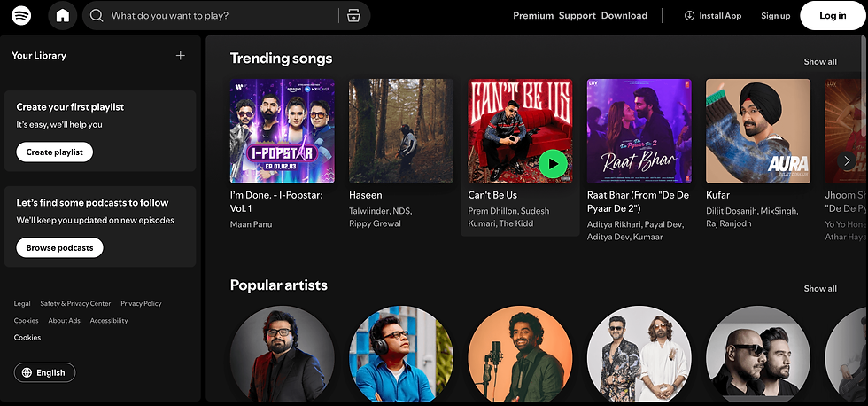Viewport: 868px width, 406px height.
Task: Click small Cookies link beside About Ads
Action: pos(26,321)
